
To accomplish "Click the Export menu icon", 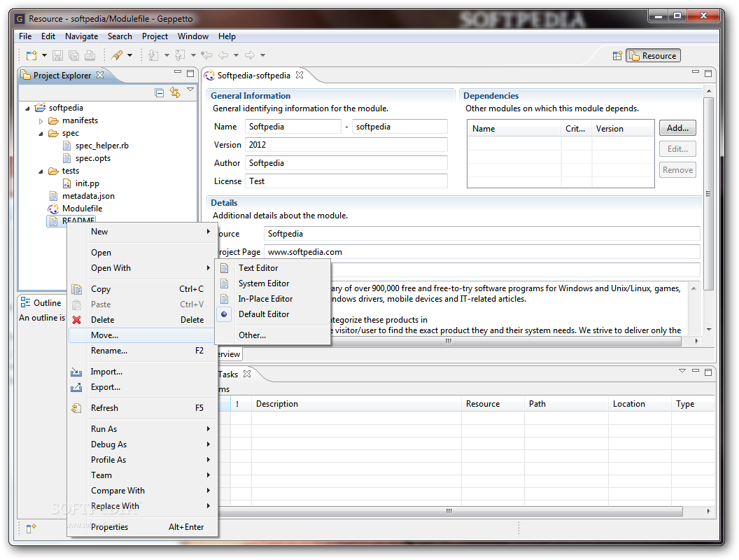I will pos(76,388).
